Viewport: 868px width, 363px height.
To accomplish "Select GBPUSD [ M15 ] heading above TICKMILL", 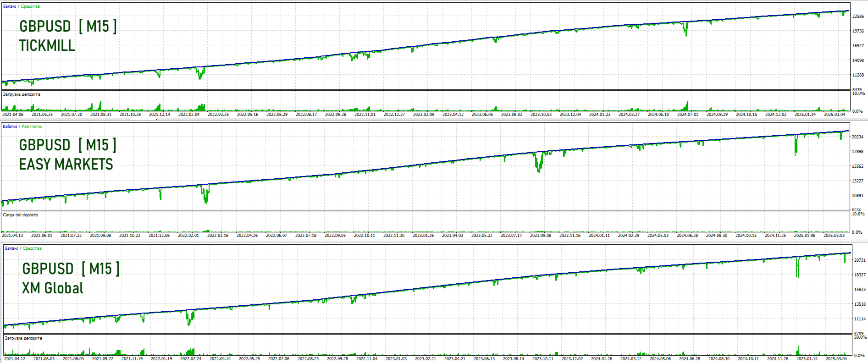I will pyautogui.click(x=68, y=26).
